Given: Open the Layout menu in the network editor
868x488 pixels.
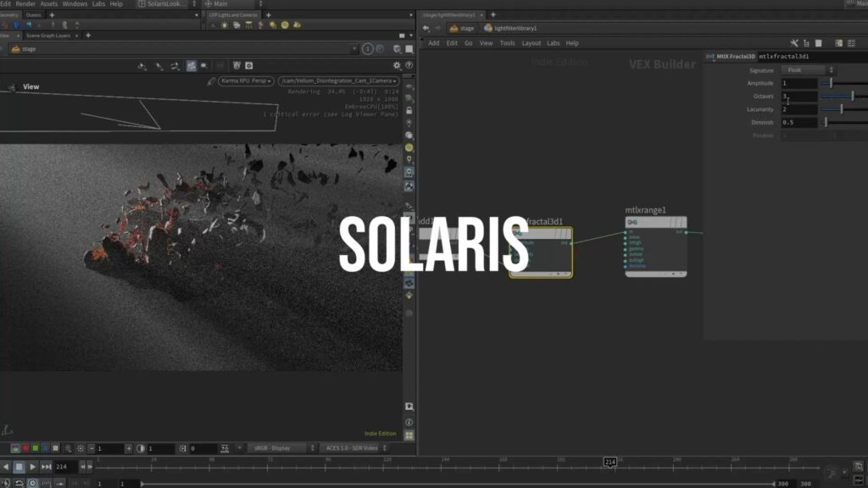Looking at the screenshot, I should tap(531, 43).
